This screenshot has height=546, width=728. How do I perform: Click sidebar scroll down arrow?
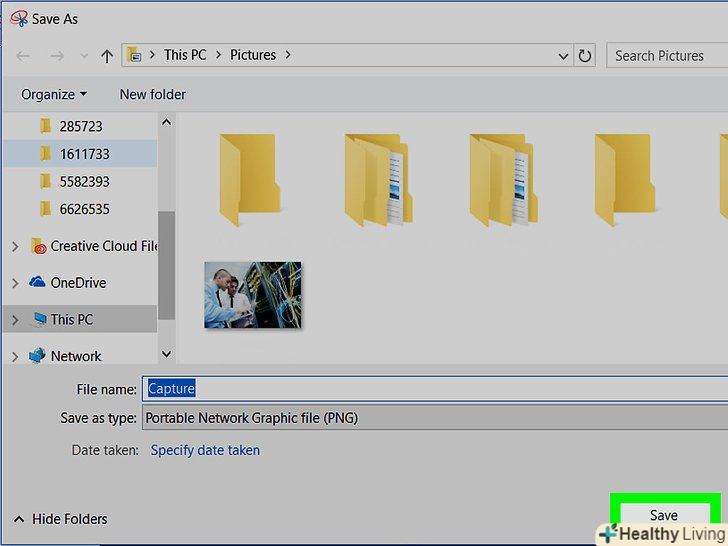[166, 354]
